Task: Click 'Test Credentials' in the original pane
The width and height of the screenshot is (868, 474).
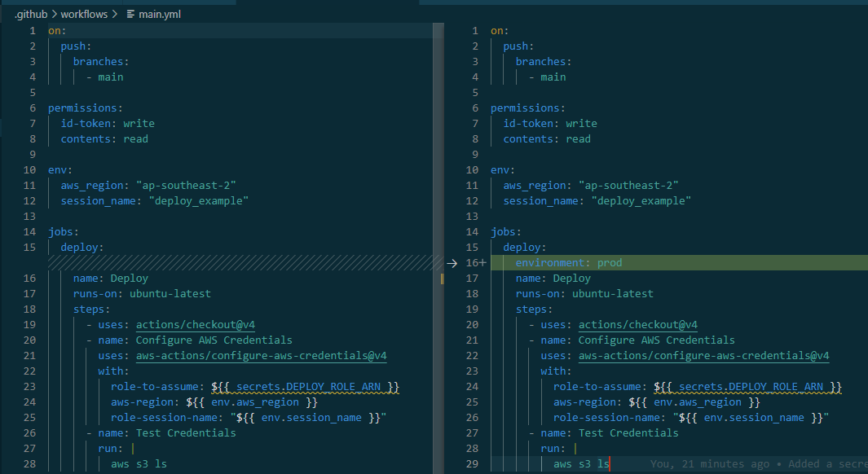Action: [186, 433]
